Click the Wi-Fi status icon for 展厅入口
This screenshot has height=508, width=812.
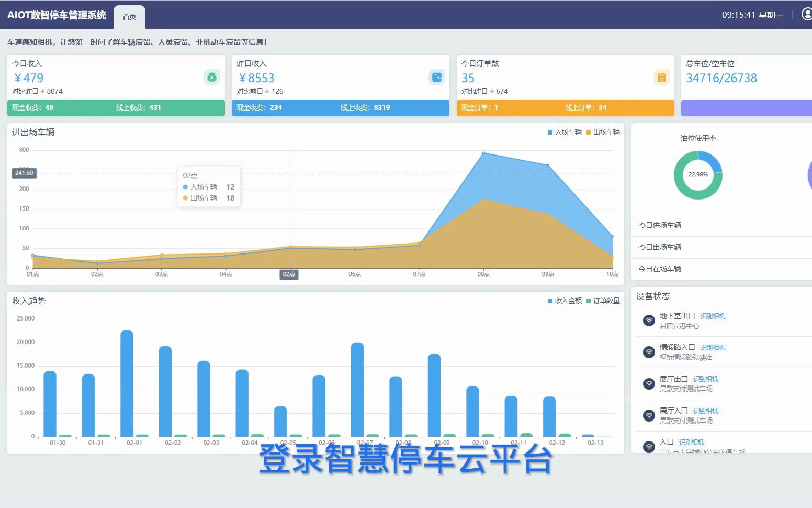click(x=649, y=415)
